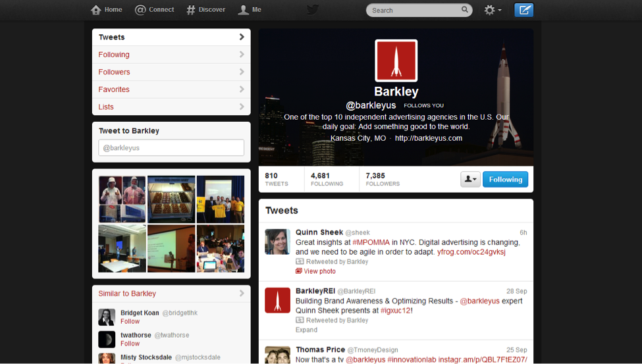Click BarkleyREI's red rocket avatar
The height and width of the screenshot is (364, 642).
click(x=277, y=300)
